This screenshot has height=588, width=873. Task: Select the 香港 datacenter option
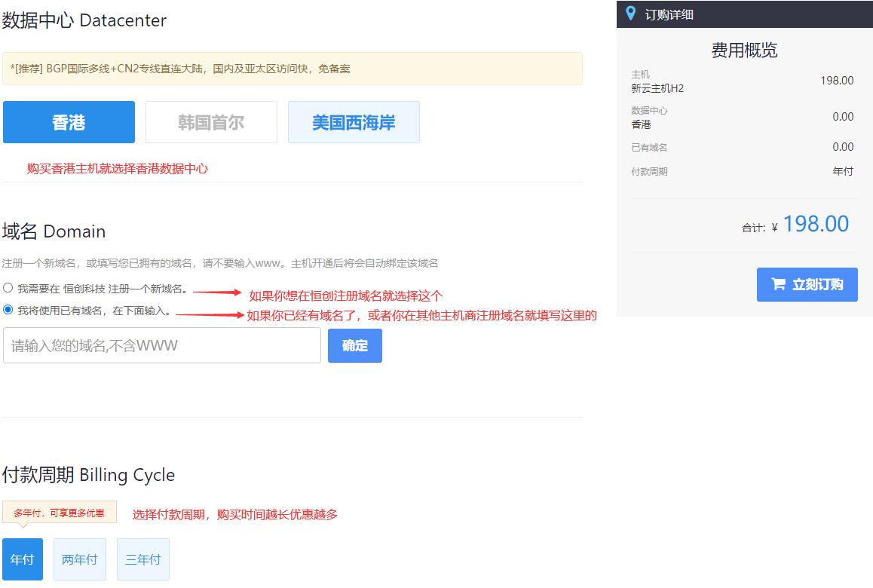69,122
